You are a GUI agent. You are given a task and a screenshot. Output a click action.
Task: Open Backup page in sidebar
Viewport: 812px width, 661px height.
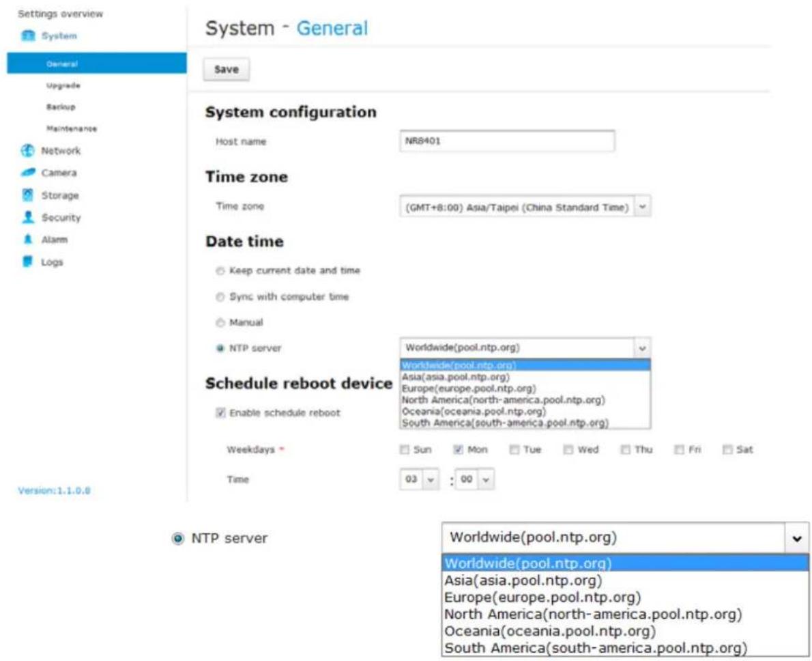pyautogui.click(x=61, y=107)
